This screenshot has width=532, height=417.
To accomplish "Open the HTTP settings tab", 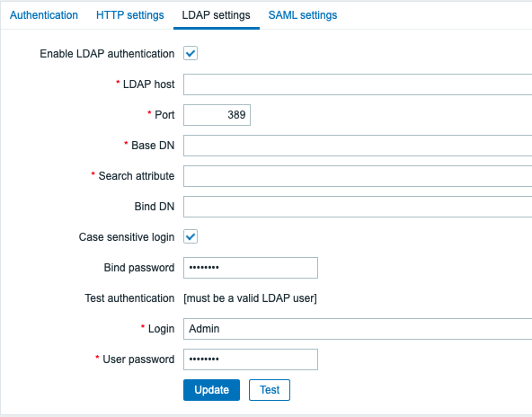I will click(130, 15).
